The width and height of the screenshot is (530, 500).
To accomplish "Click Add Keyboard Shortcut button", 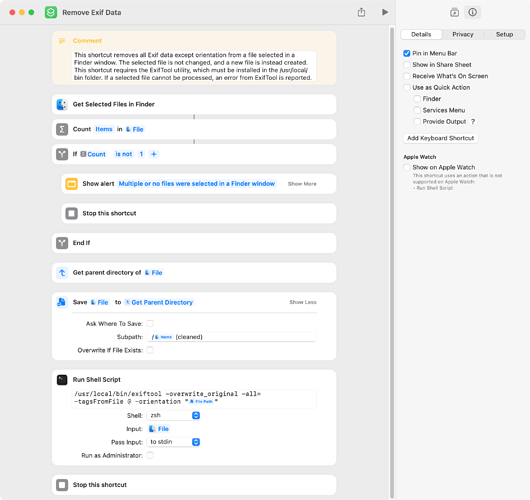I will (x=440, y=138).
